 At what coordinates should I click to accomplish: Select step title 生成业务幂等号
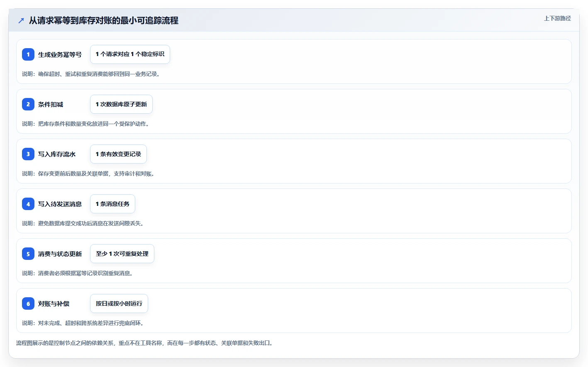[x=60, y=54]
